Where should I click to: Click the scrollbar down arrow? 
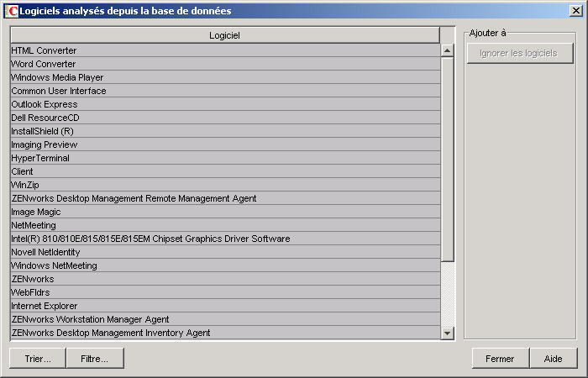pos(448,333)
